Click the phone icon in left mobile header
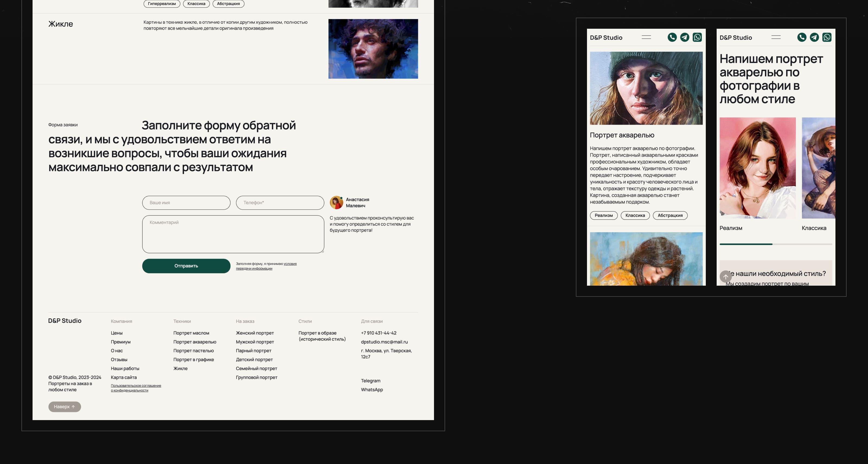The image size is (868, 464). point(672,37)
